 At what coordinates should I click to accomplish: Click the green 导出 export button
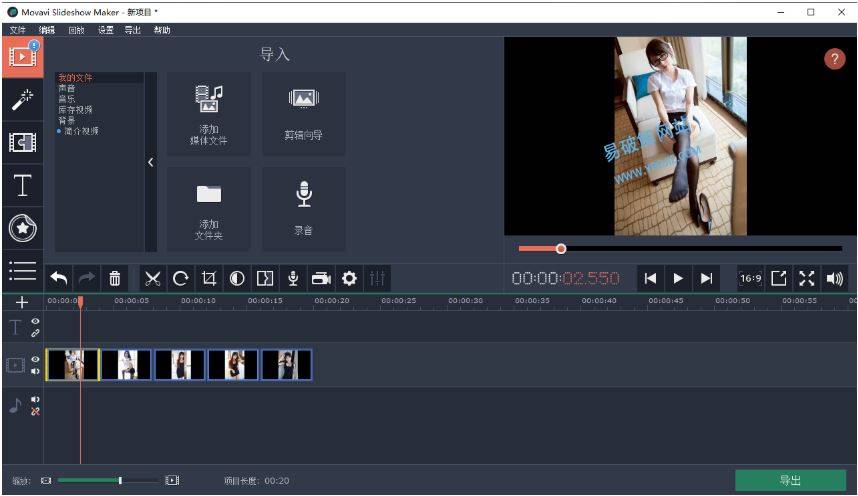791,481
